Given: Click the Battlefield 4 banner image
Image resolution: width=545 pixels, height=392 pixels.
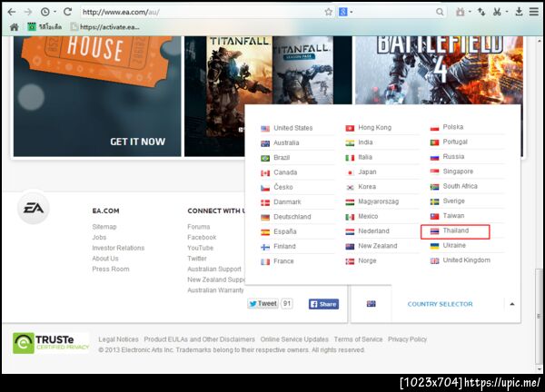Looking at the screenshot, I should pos(439,70).
